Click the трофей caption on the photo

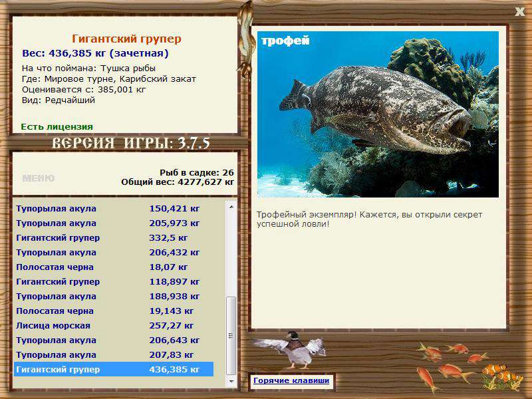click(x=285, y=41)
